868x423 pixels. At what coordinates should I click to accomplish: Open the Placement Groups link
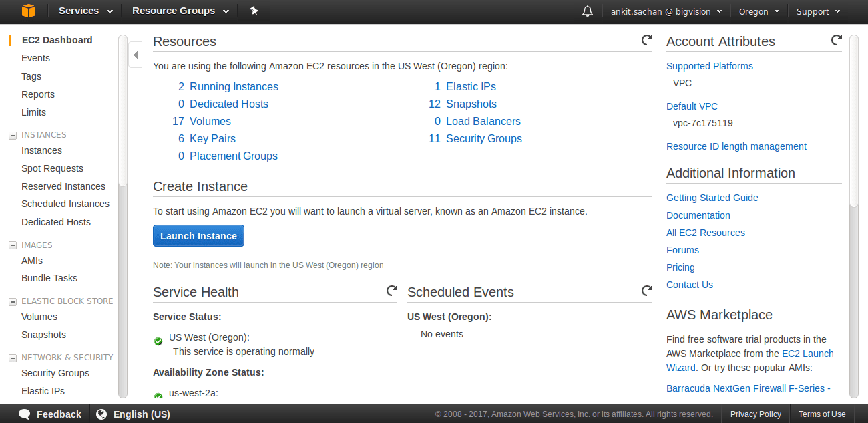click(234, 156)
